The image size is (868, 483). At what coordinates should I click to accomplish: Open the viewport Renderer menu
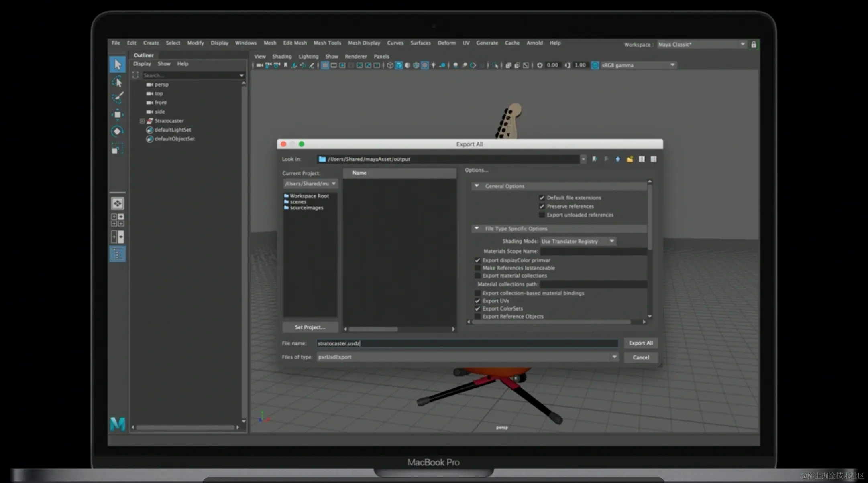[x=356, y=57]
